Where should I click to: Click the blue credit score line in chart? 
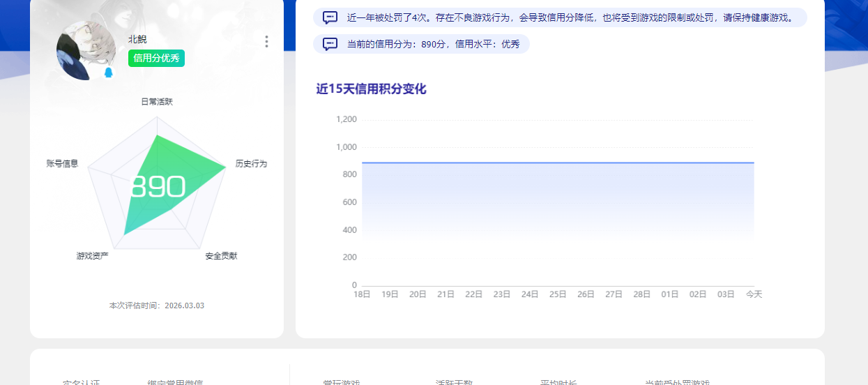tap(558, 163)
